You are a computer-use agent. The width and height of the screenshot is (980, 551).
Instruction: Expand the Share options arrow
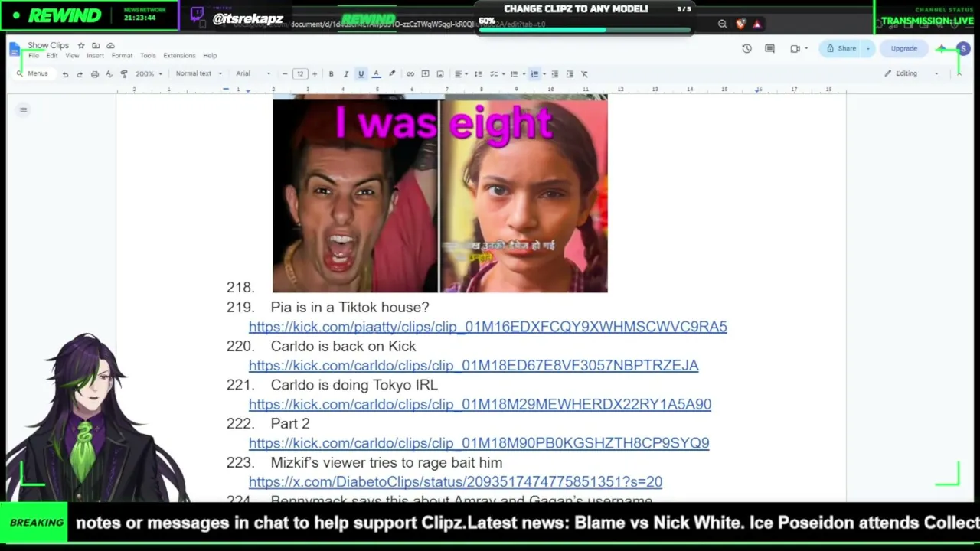(x=867, y=48)
